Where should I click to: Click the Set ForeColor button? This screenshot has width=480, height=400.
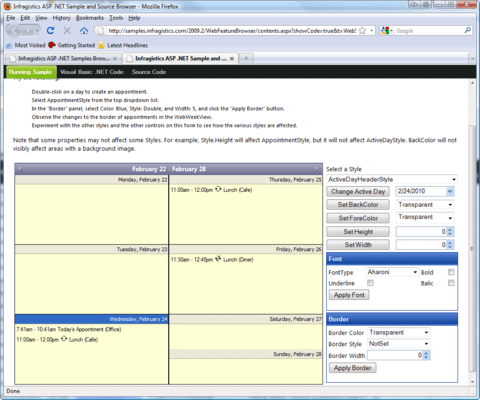[358, 218]
